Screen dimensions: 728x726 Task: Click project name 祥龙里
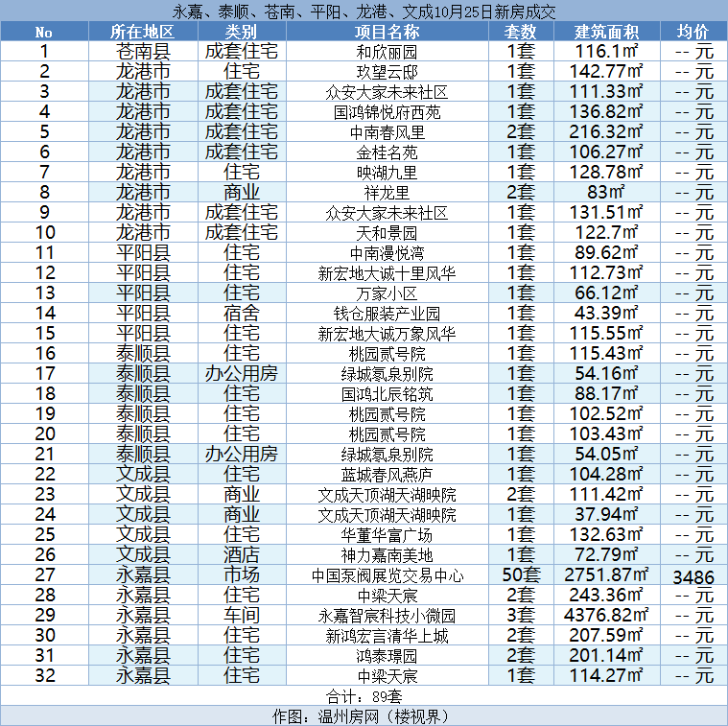(x=387, y=193)
